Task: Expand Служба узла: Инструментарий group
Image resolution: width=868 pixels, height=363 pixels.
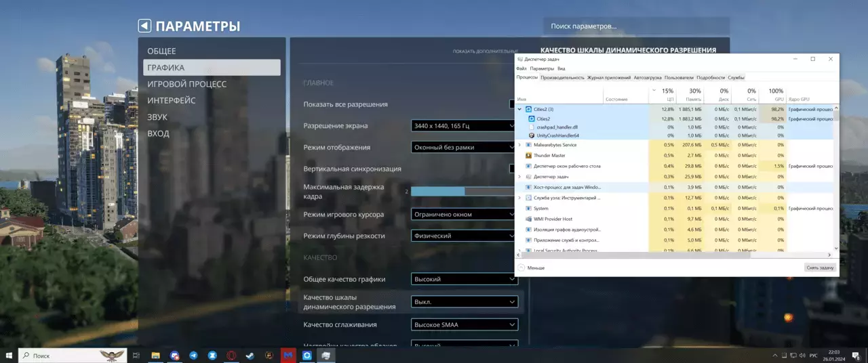Action: (x=520, y=198)
